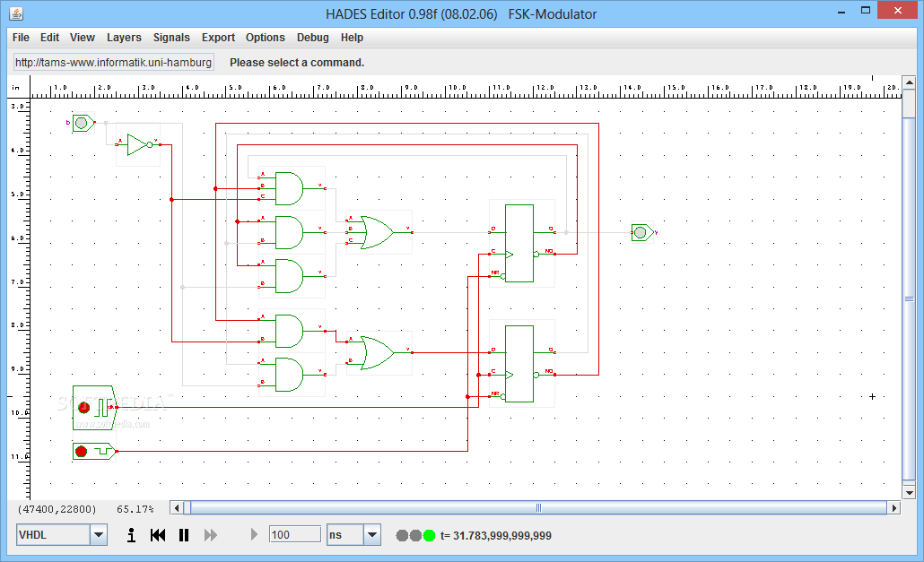Screen dimensions: 924x562
Task: Click the single-step play arrow
Action: click(254, 534)
